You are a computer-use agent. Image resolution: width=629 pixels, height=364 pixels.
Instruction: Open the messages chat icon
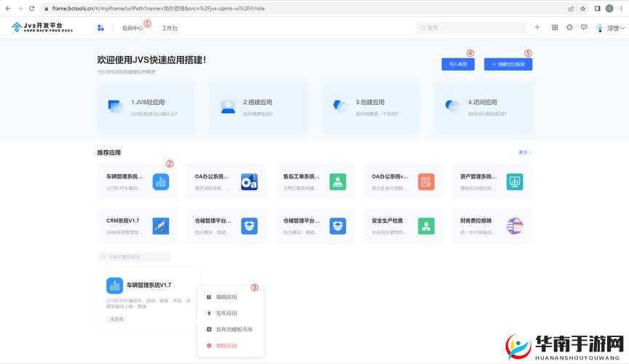coord(584,27)
